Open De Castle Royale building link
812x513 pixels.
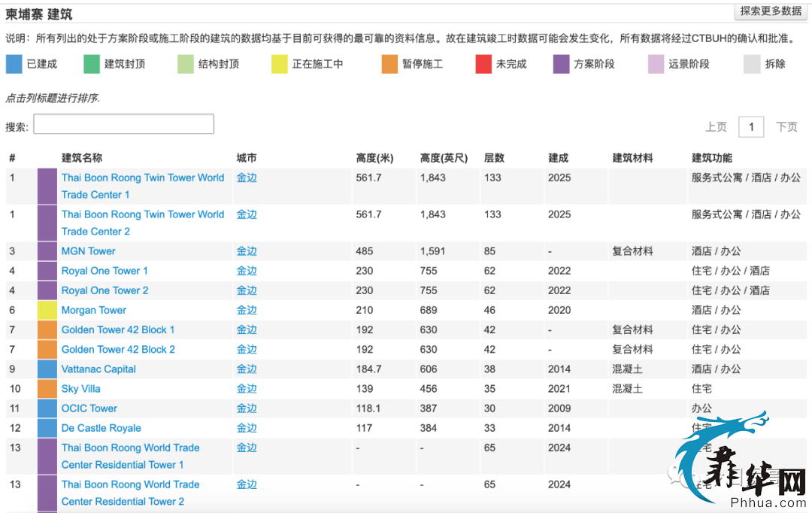101,429
